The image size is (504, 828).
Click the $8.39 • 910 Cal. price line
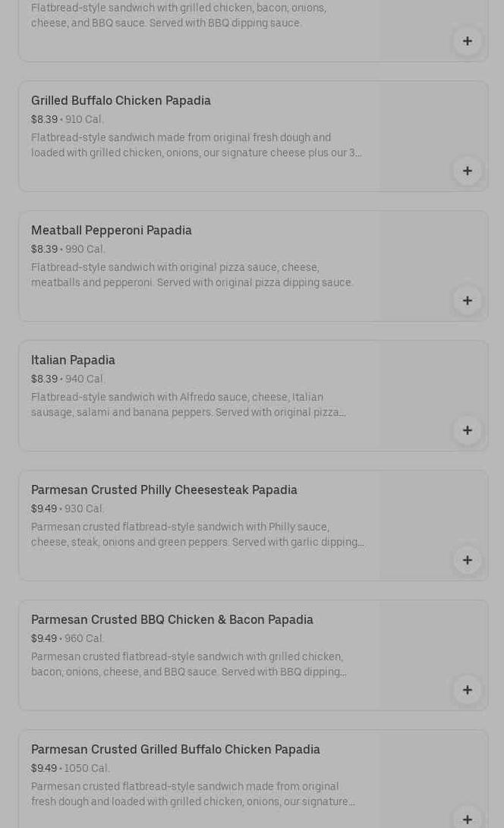[x=68, y=119]
